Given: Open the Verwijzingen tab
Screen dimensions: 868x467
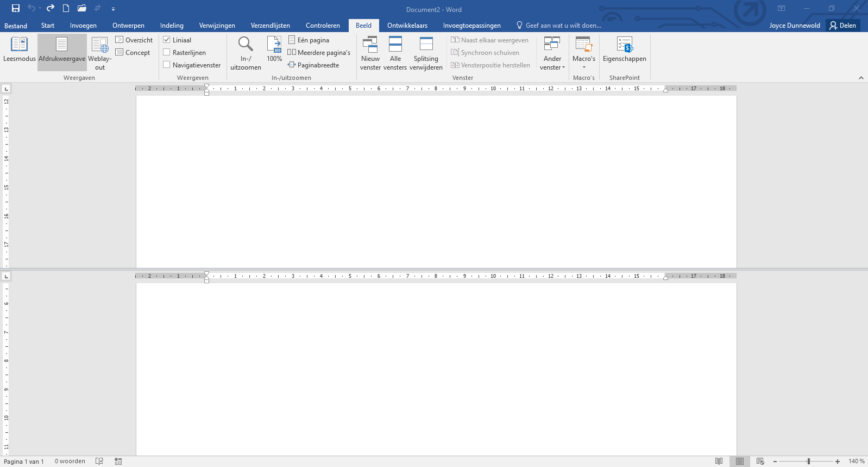Looking at the screenshot, I should coord(217,26).
